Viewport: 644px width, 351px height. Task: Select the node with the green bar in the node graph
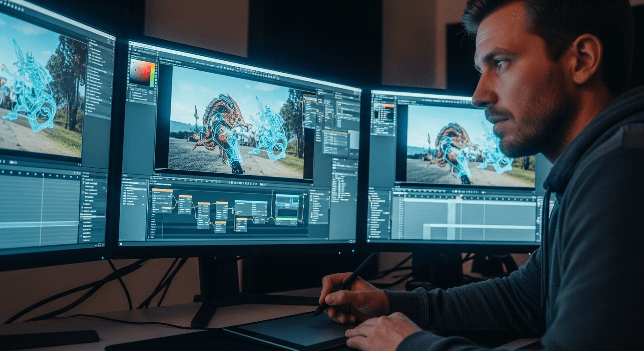click(287, 210)
